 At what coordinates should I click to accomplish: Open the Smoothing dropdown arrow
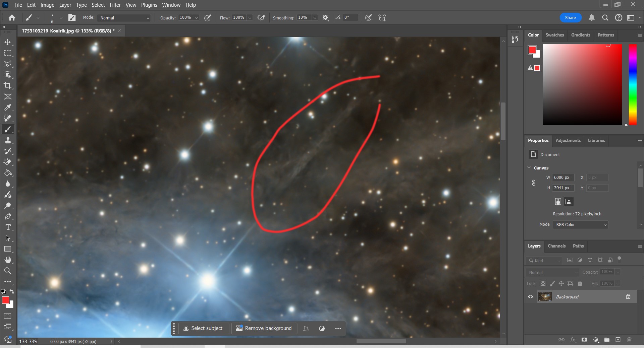315,18
